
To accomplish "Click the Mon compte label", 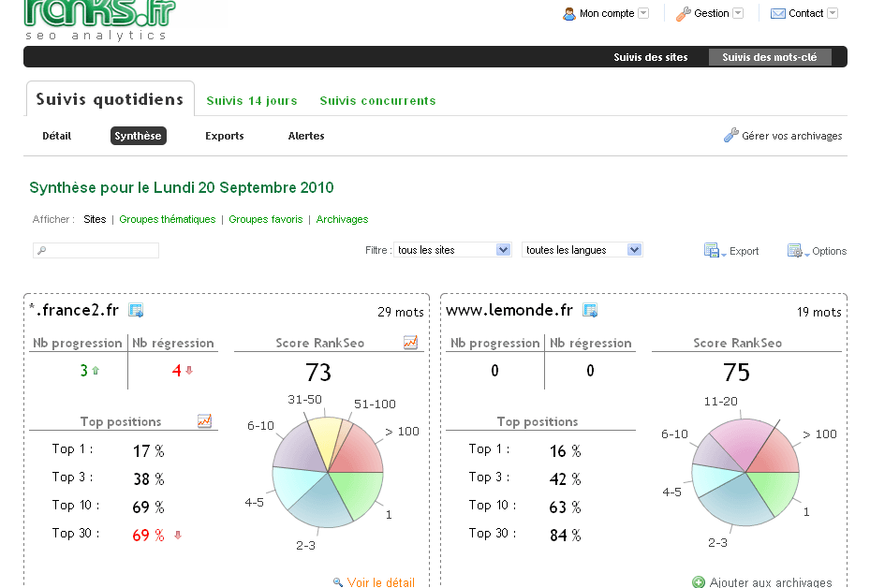I will (607, 13).
